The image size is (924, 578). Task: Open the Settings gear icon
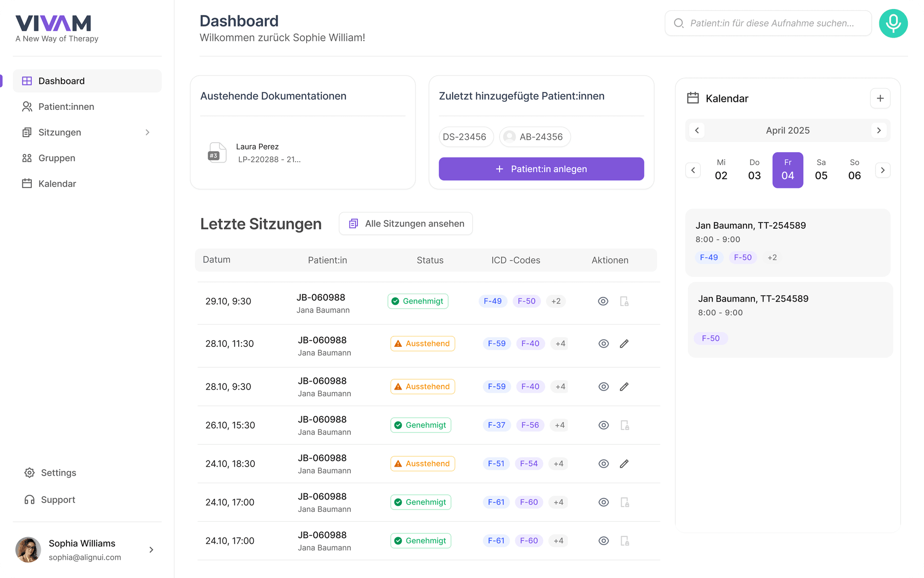[x=29, y=472]
